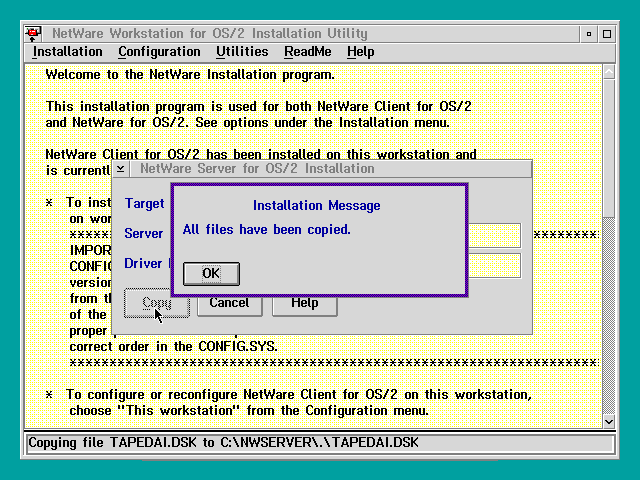Click the scroll down arrow in the welcome text
The width and height of the screenshot is (640, 480).
click(609, 421)
